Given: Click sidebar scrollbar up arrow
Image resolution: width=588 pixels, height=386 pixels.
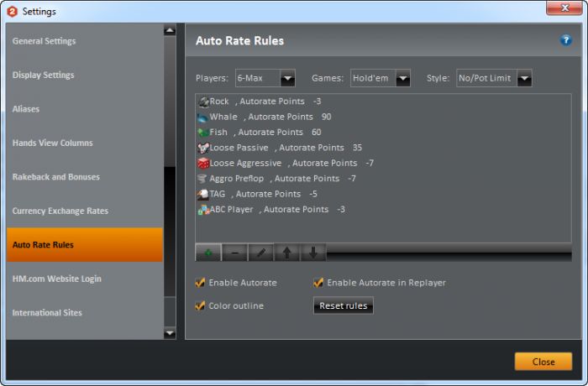Looking at the screenshot, I should coord(170,30).
